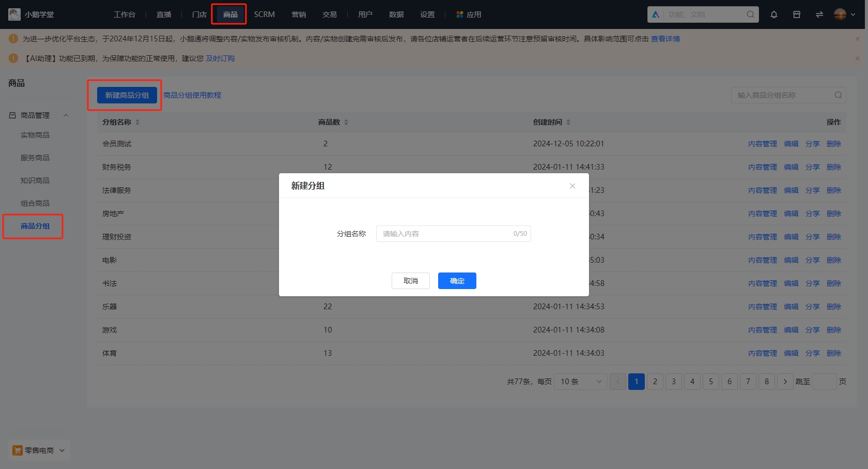Toggle sorting on the 商品数 column
Viewport: 868px width, 469px height.
(346, 122)
